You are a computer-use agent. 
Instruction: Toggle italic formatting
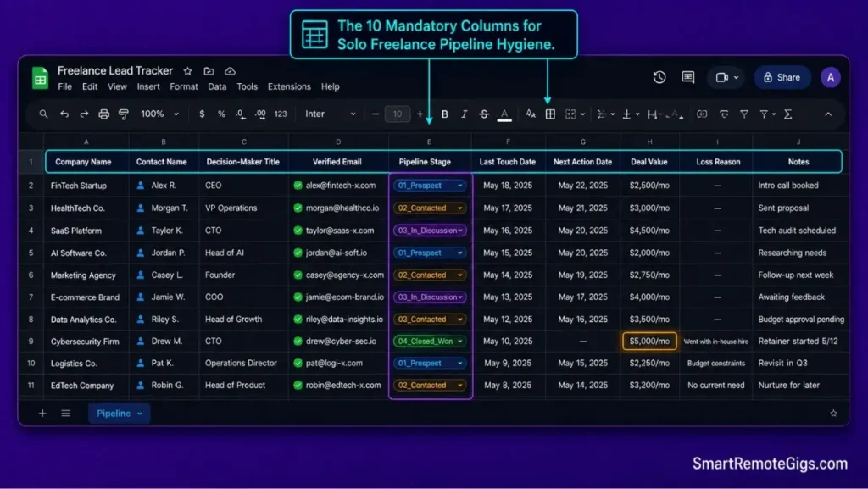coord(464,114)
